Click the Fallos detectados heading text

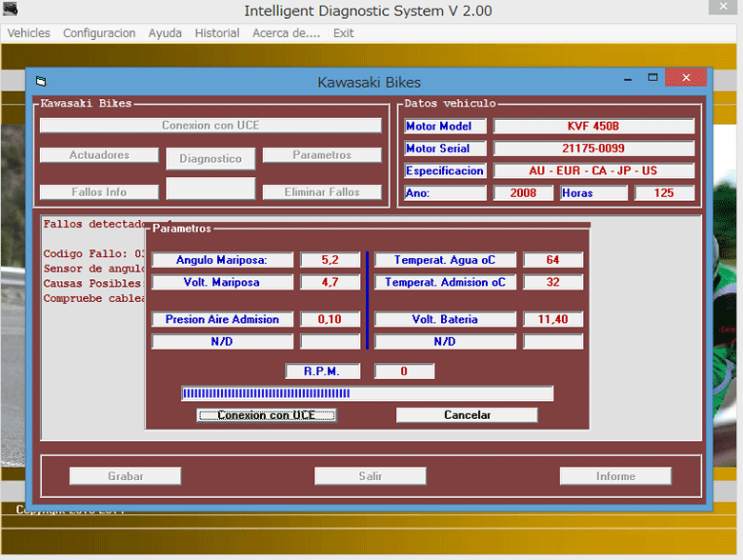click(94, 224)
